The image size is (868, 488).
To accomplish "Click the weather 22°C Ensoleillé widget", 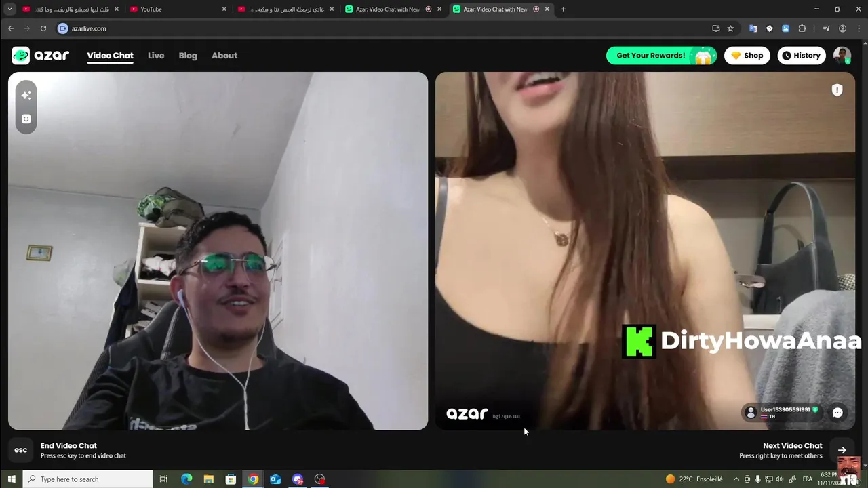I will pyautogui.click(x=694, y=479).
